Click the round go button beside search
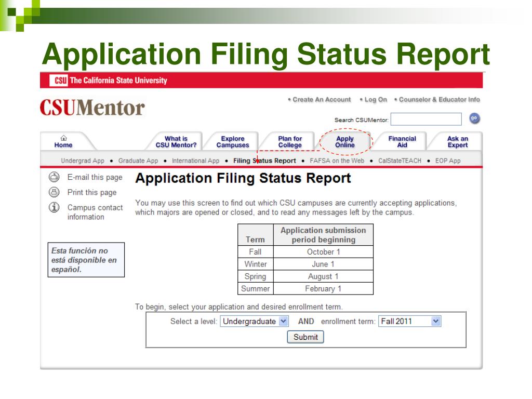Screen dimensions: 532x399 tap(474, 118)
